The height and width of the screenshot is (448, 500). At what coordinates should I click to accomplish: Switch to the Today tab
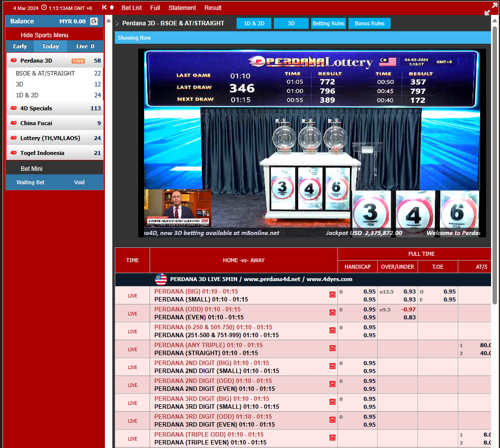pos(50,46)
